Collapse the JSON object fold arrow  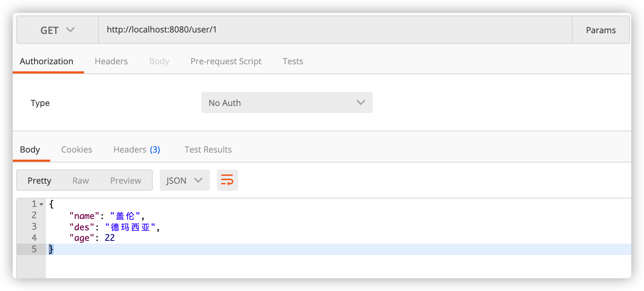pos(41,204)
